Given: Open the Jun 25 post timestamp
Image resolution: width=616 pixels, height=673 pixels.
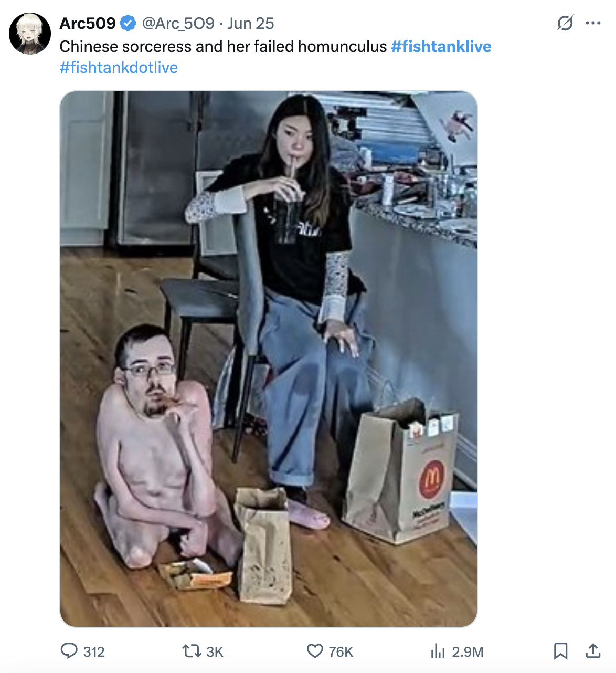Looking at the screenshot, I should pos(251,23).
